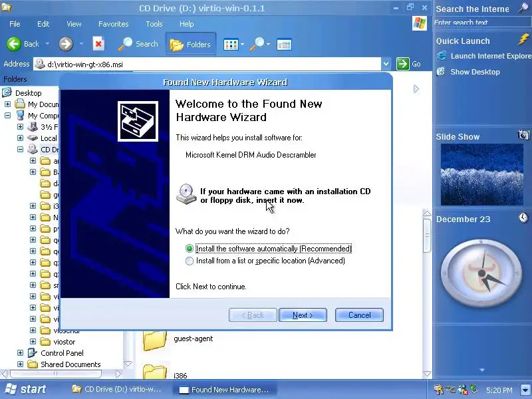
Task: Click the tray clock showing 5:20 PM
Action: coord(499,390)
